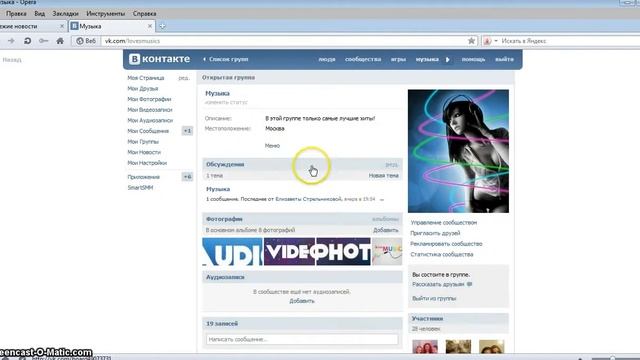640x360 pixels.
Task: Click the +6 applications counter badge
Action: [187, 177]
